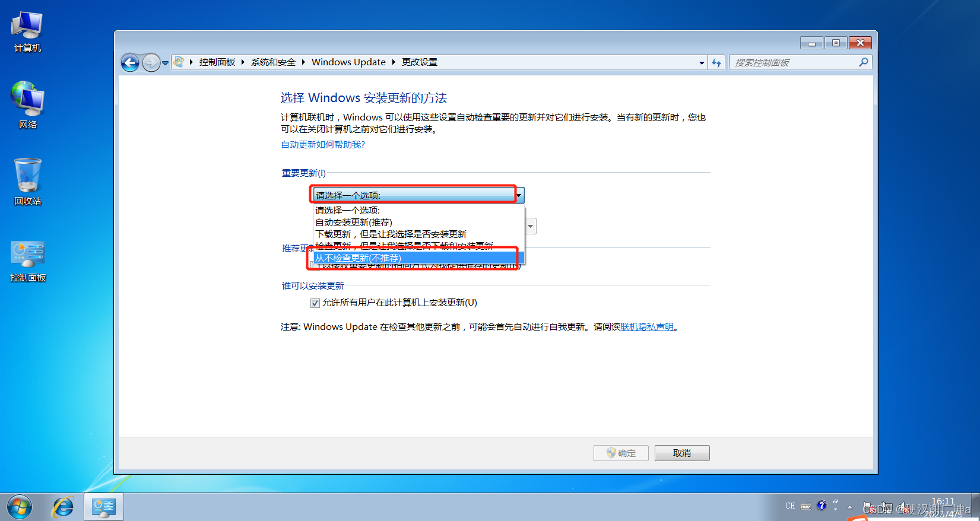This screenshot has width=980, height=521.
Task: Choose 自动安装更新(推荐) option
Action: click(419, 223)
